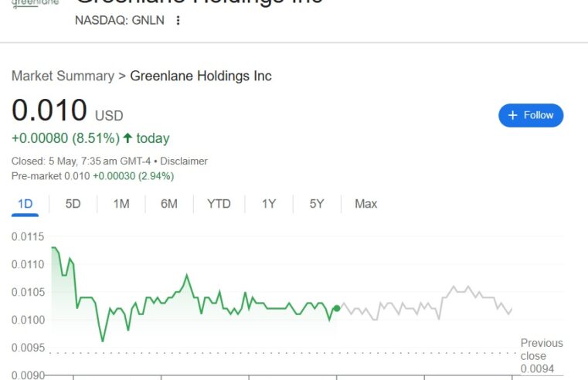Click the plus icon in Follow button

(512, 115)
